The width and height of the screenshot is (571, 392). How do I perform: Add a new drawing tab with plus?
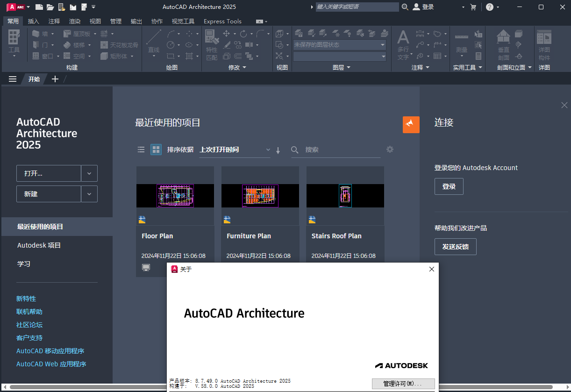point(55,79)
